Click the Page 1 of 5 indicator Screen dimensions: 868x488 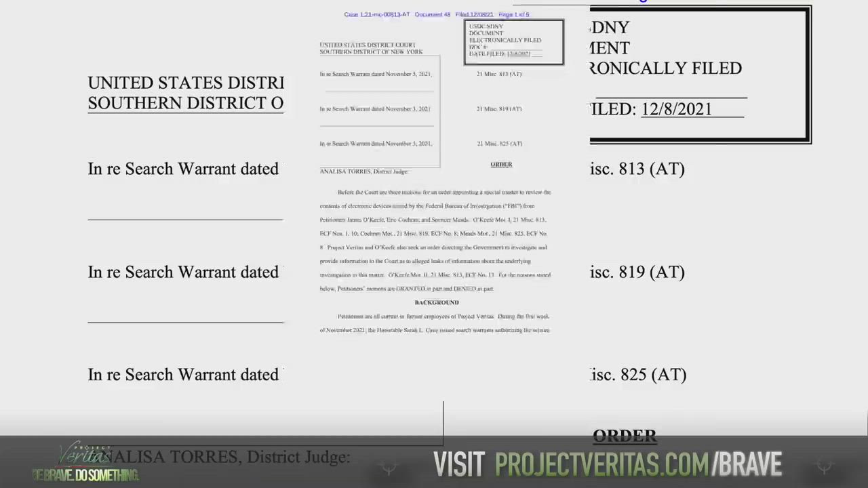[x=514, y=14]
